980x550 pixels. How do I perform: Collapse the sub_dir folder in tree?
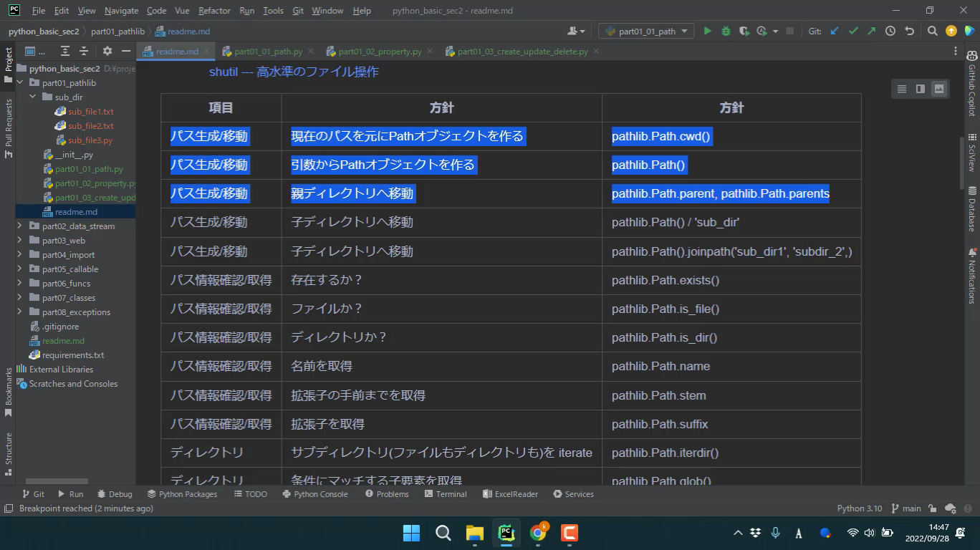click(33, 97)
